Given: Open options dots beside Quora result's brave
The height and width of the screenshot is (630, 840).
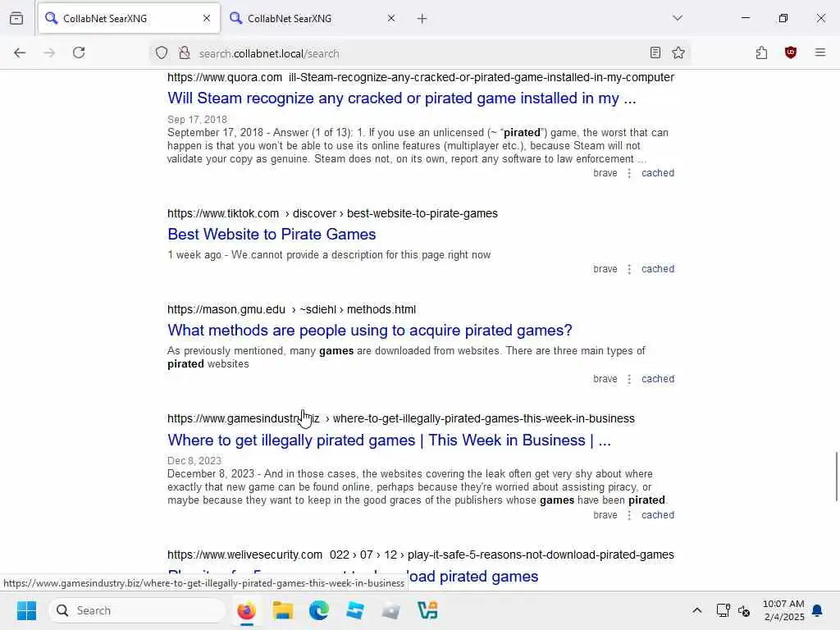Looking at the screenshot, I should (x=629, y=173).
